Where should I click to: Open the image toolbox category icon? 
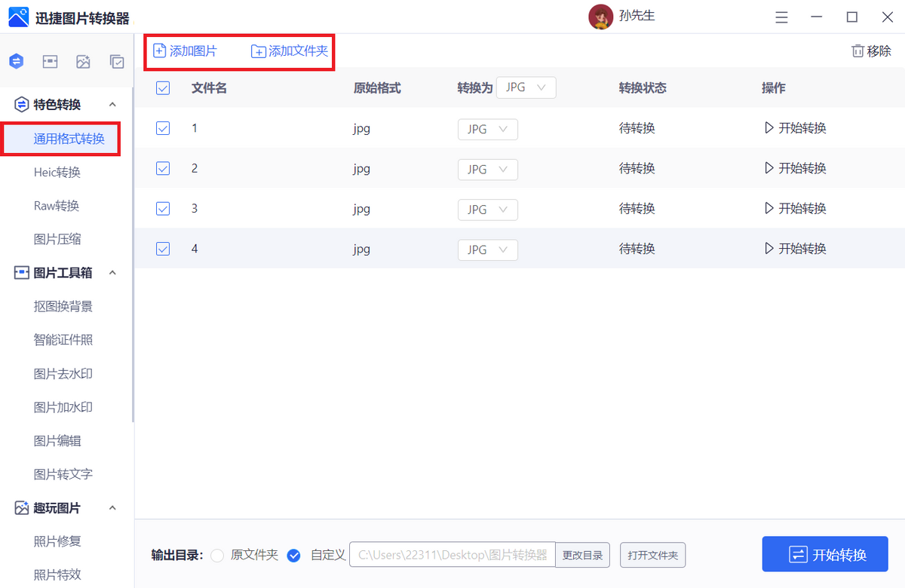click(x=50, y=61)
